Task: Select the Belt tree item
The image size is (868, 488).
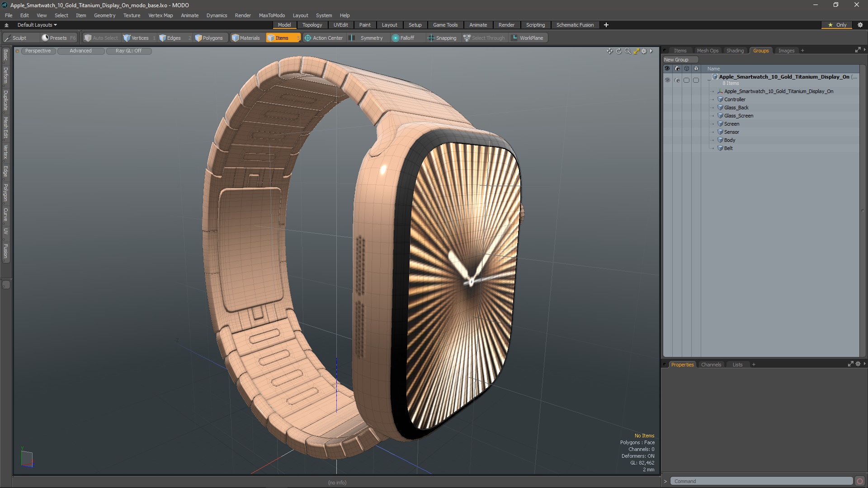Action: point(728,148)
